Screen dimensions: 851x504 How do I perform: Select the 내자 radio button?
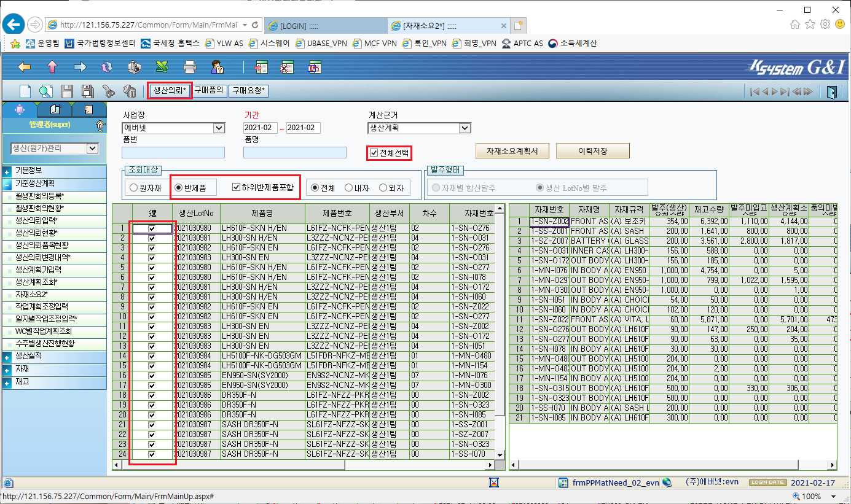click(348, 188)
